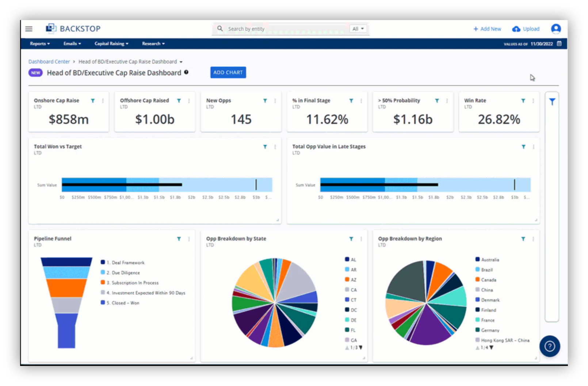Open options for % in Final Stage card

click(361, 101)
